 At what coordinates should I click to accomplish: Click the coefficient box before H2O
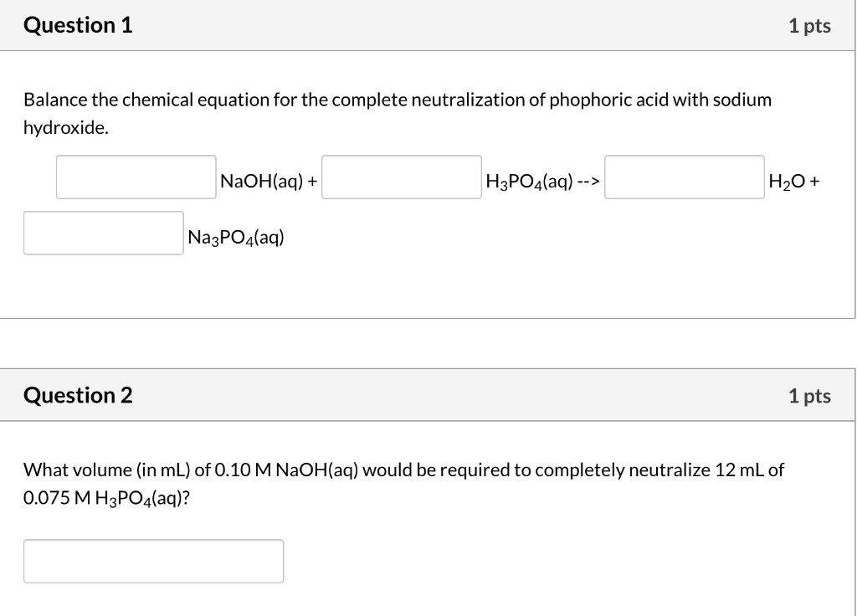(684, 177)
